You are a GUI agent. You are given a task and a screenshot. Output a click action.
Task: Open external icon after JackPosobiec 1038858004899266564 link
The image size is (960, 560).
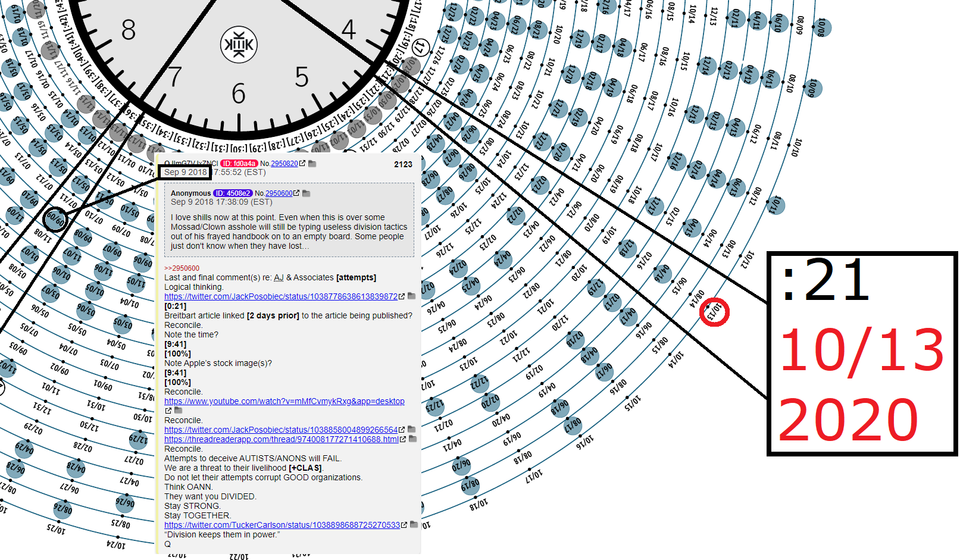(x=402, y=430)
